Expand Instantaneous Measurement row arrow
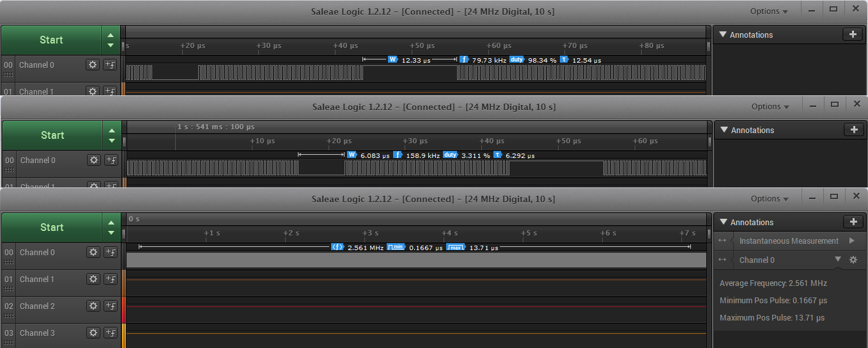The height and width of the screenshot is (348, 868). pyautogui.click(x=851, y=241)
